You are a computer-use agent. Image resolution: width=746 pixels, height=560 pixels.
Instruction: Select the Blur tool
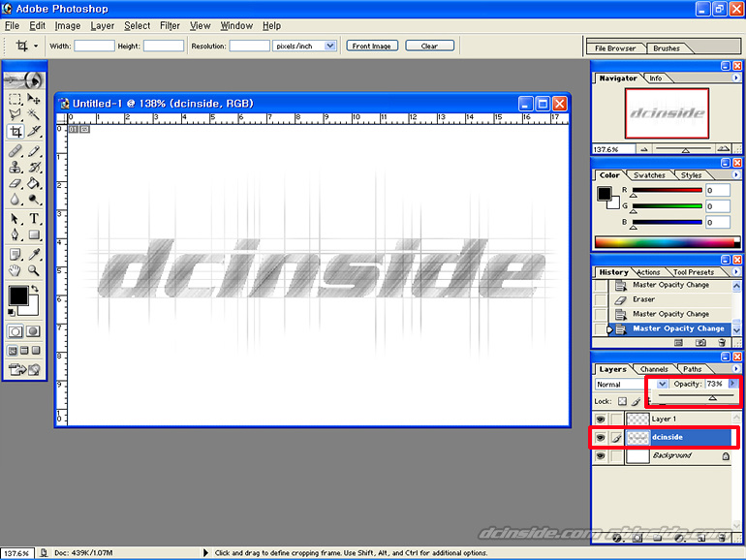pos(16,200)
